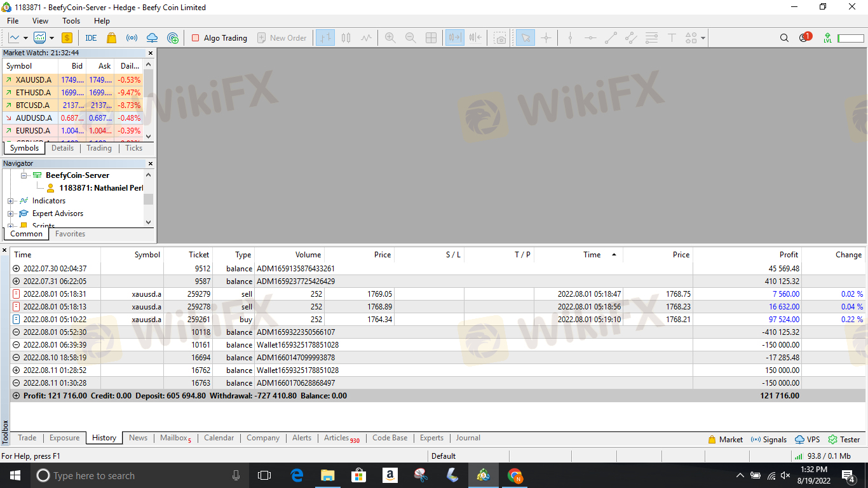Click the Signals link in Toolbox footer
The image size is (868, 488).
tap(768, 439)
